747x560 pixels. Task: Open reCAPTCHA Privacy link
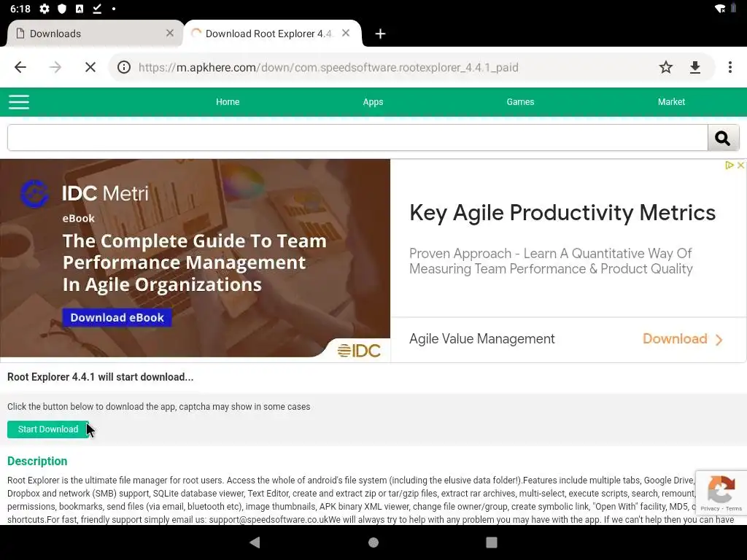(x=709, y=508)
